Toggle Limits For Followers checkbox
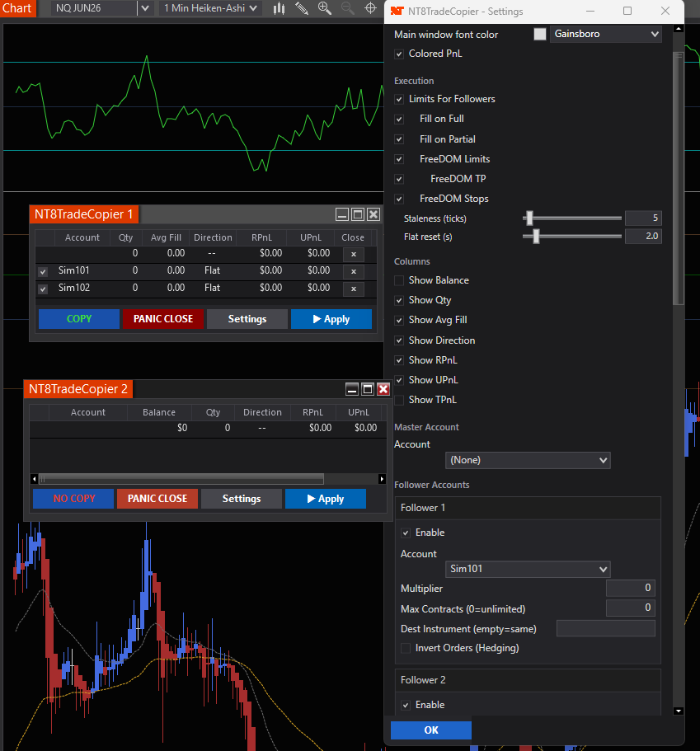Screen dimensions: 700x751 [x=398, y=99]
